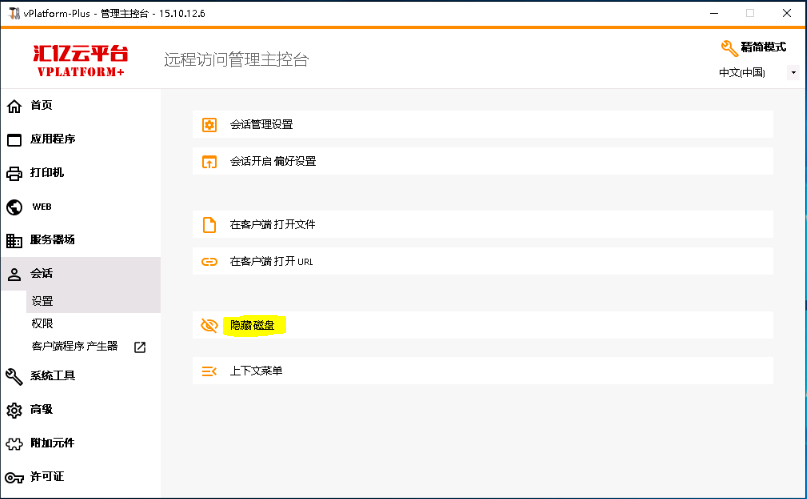Image resolution: width=807 pixels, height=499 pixels.
Task: Click the Advanced gear icon
Action: click(x=14, y=410)
